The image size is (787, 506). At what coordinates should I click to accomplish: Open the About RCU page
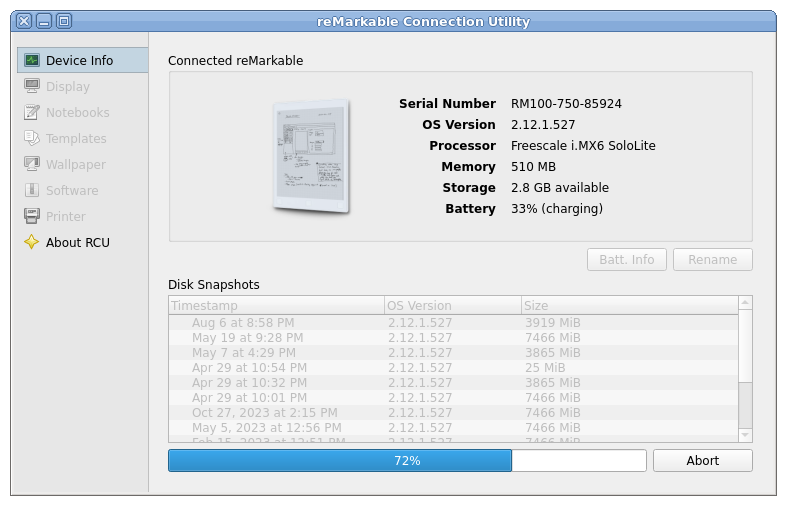[83, 242]
